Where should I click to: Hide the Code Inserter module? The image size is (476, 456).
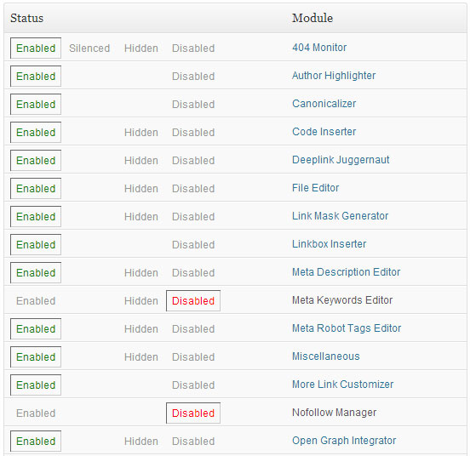click(x=141, y=132)
